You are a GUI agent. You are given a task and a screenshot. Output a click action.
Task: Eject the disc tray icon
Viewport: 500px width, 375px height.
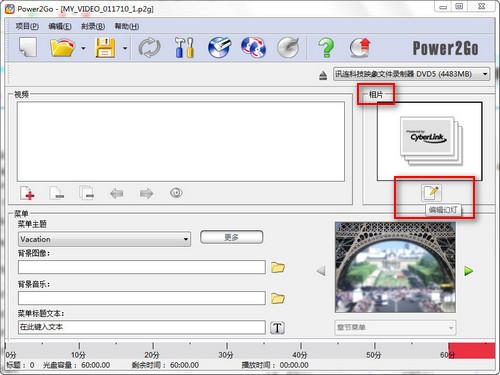[x=323, y=75]
